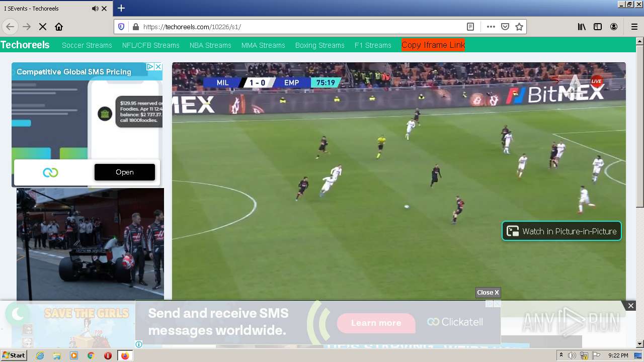Viewport: 644px width, 362px height.
Task: Go back to the previous page
Action: pos(10,27)
